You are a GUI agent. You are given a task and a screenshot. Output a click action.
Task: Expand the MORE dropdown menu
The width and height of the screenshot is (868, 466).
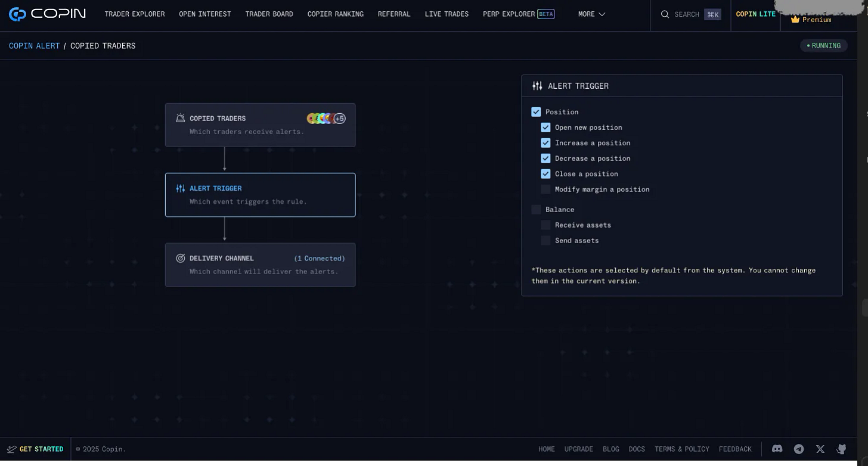tap(591, 14)
